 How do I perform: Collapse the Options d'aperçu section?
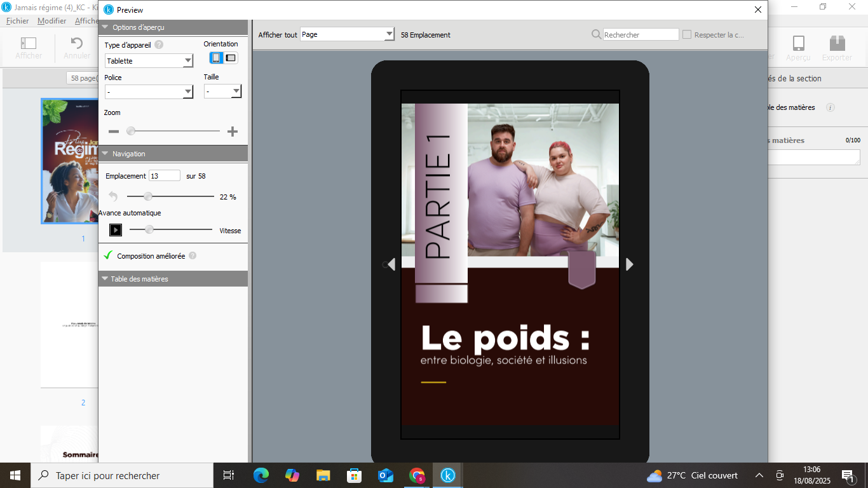pos(105,27)
